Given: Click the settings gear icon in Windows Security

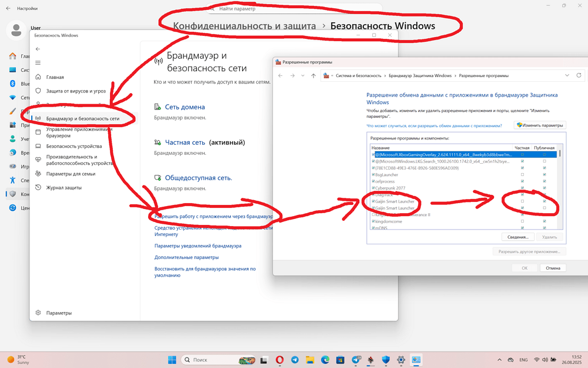Looking at the screenshot, I should pyautogui.click(x=38, y=313).
